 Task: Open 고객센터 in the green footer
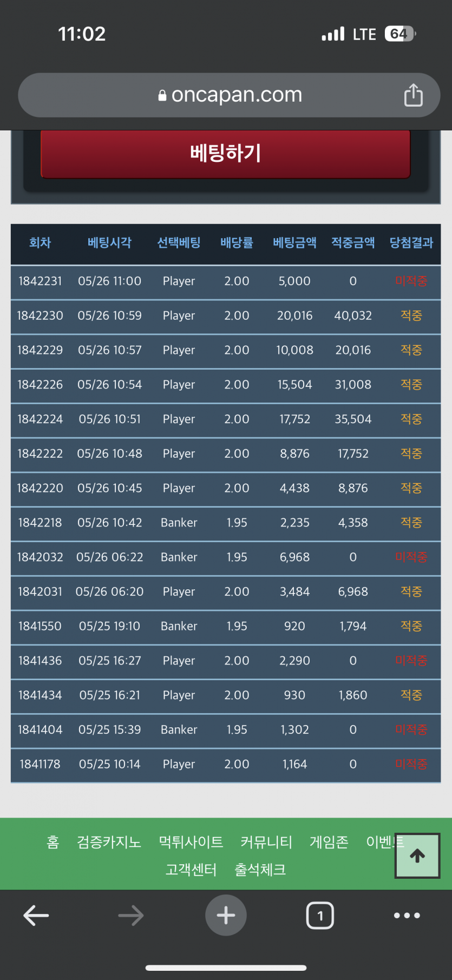191,870
